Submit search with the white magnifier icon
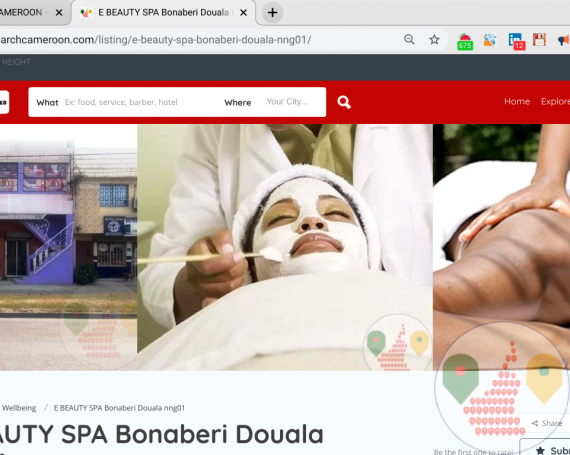This screenshot has height=455, width=570. pyautogui.click(x=344, y=102)
